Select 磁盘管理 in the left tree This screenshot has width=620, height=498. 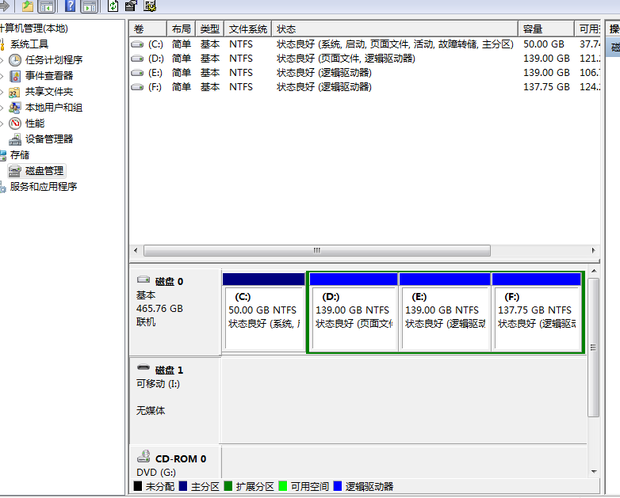[43, 171]
